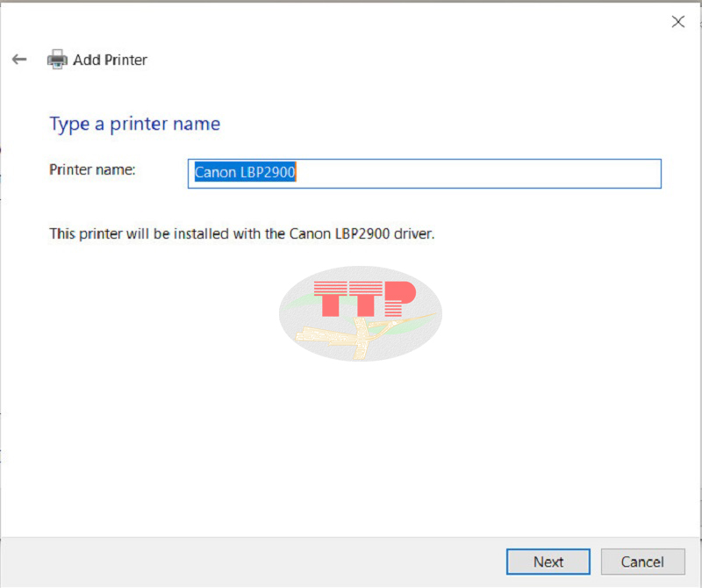Proceed with the Next button
702x588 pixels.
548,562
